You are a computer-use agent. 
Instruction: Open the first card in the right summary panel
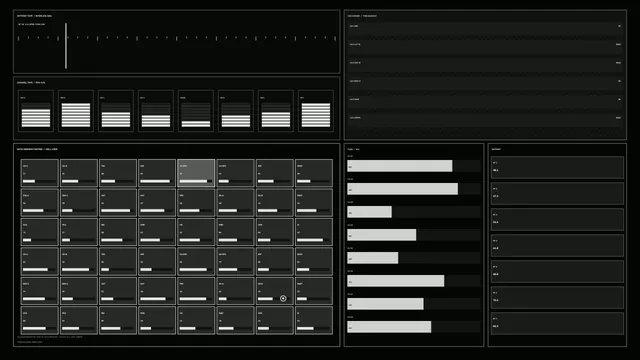(557, 167)
